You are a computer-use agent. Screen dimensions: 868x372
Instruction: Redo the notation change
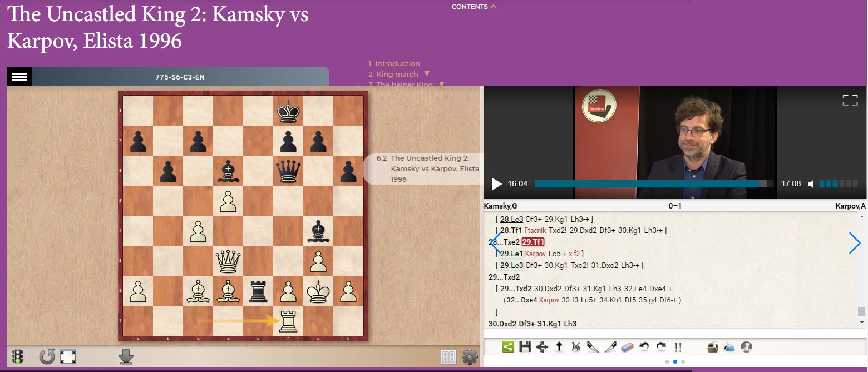661,347
